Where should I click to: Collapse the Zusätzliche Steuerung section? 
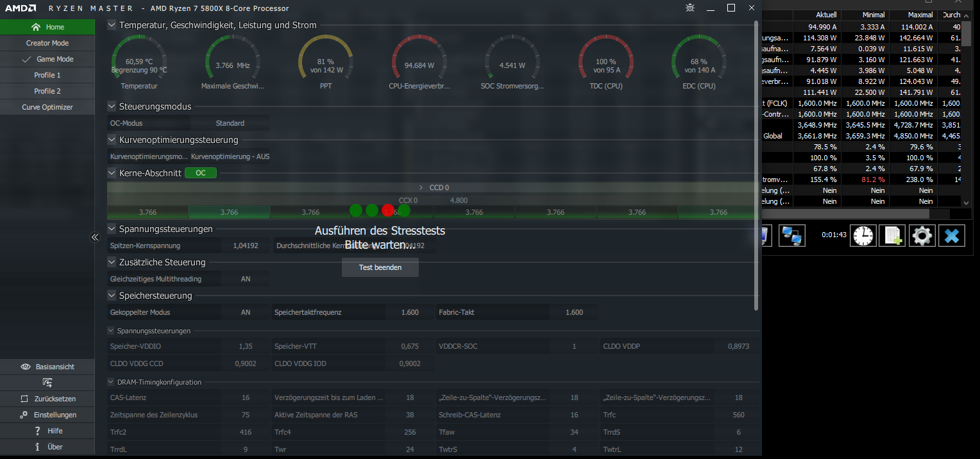pos(112,262)
